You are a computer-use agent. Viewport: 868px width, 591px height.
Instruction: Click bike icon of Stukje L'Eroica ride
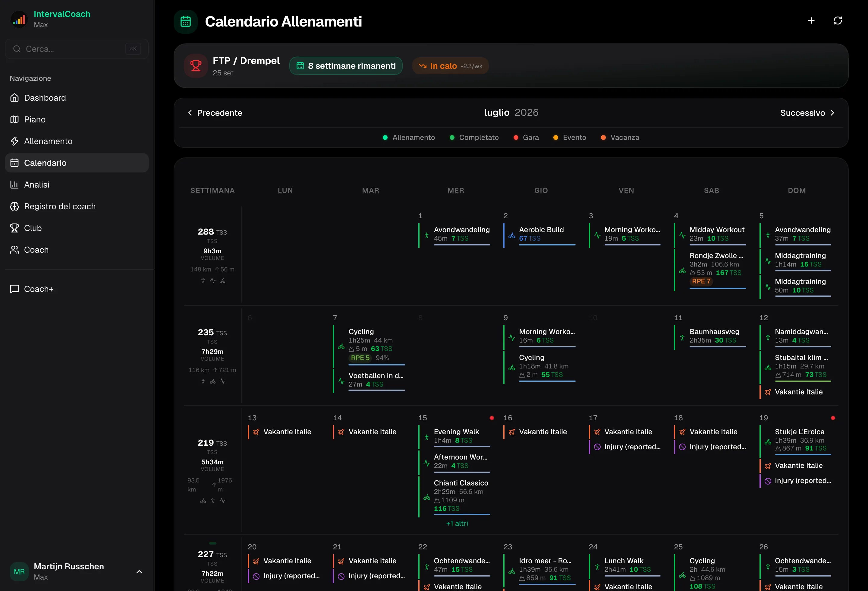click(768, 442)
